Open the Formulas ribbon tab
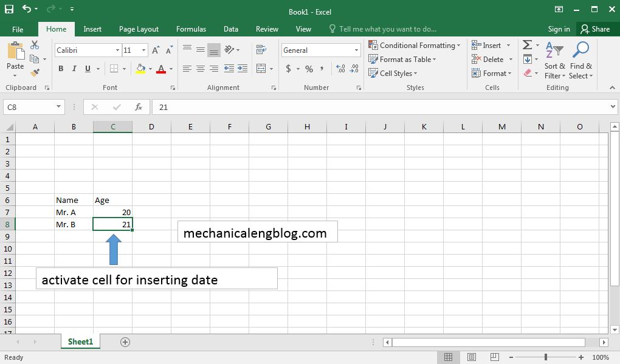Viewport: 620px width, 364px height. [x=191, y=29]
